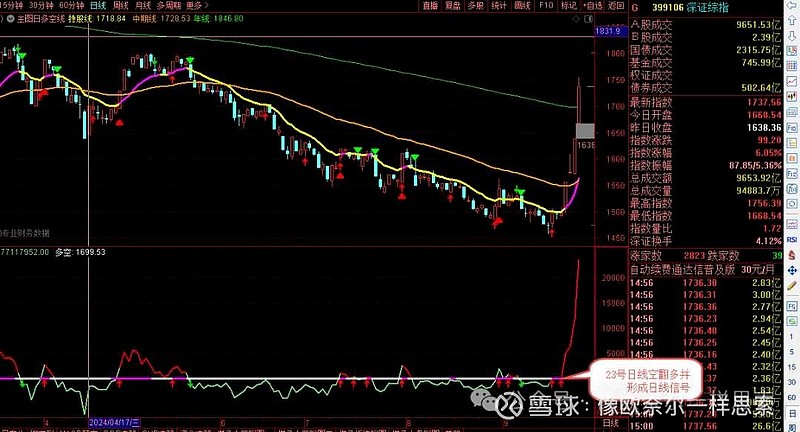
Task: Click the wave line icon above RSI
Action: (x=792, y=224)
